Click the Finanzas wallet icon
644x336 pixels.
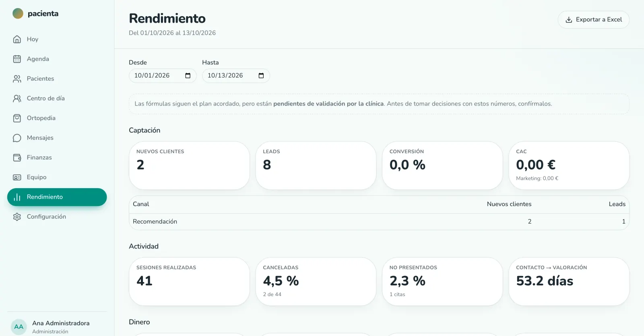tap(17, 158)
